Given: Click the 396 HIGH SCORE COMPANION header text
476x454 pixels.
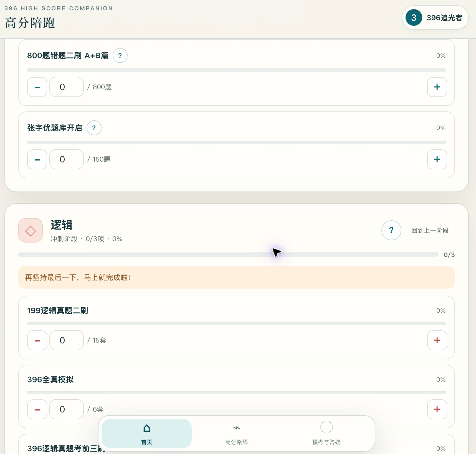Looking at the screenshot, I should 59,8.
